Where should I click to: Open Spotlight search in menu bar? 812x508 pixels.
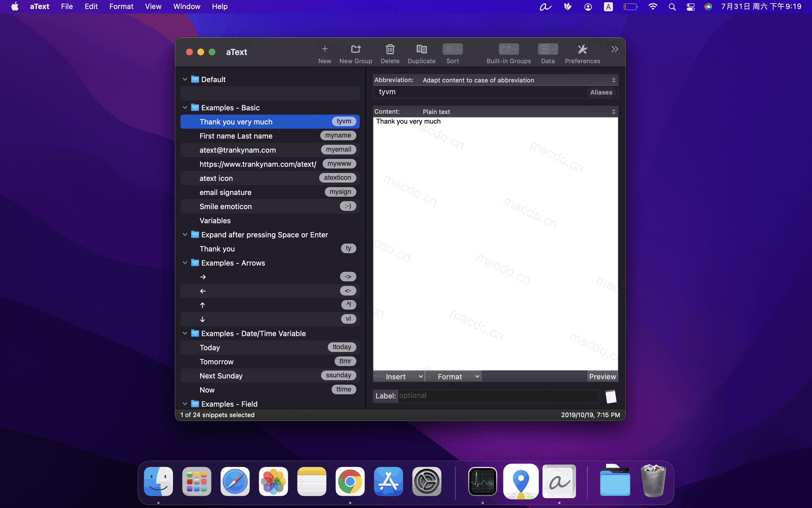(x=672, y=7)
